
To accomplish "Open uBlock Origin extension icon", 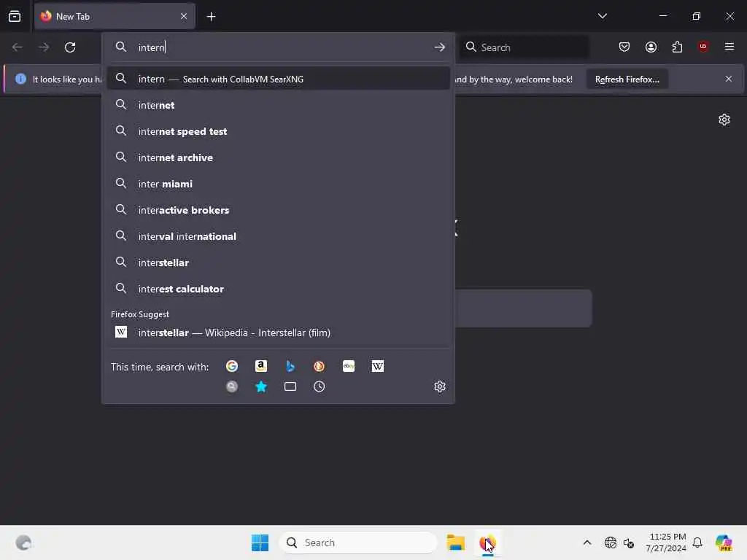I will 703,47.
